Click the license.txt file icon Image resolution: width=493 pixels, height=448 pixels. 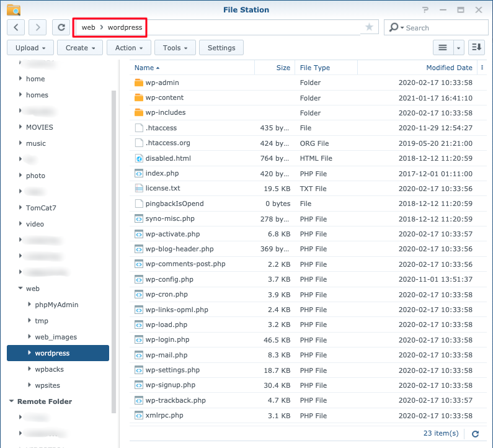139,188
